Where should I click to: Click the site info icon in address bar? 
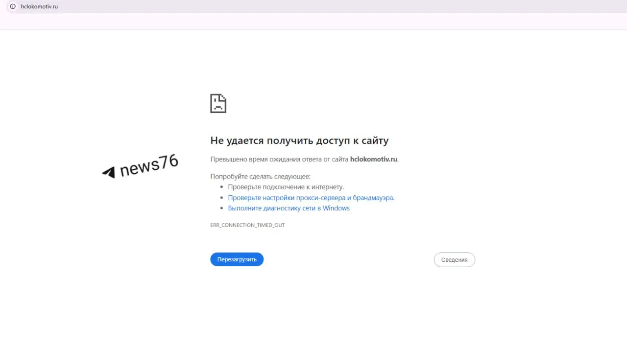[13, 6]
